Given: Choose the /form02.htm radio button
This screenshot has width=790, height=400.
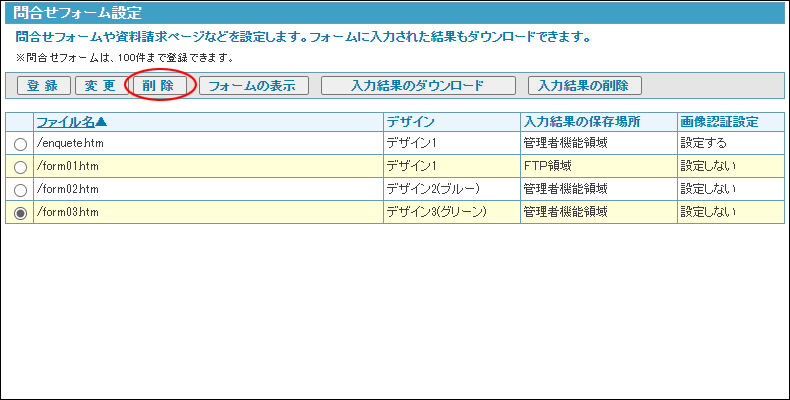Looking at the screenshot, I should (x=20, y=189).
